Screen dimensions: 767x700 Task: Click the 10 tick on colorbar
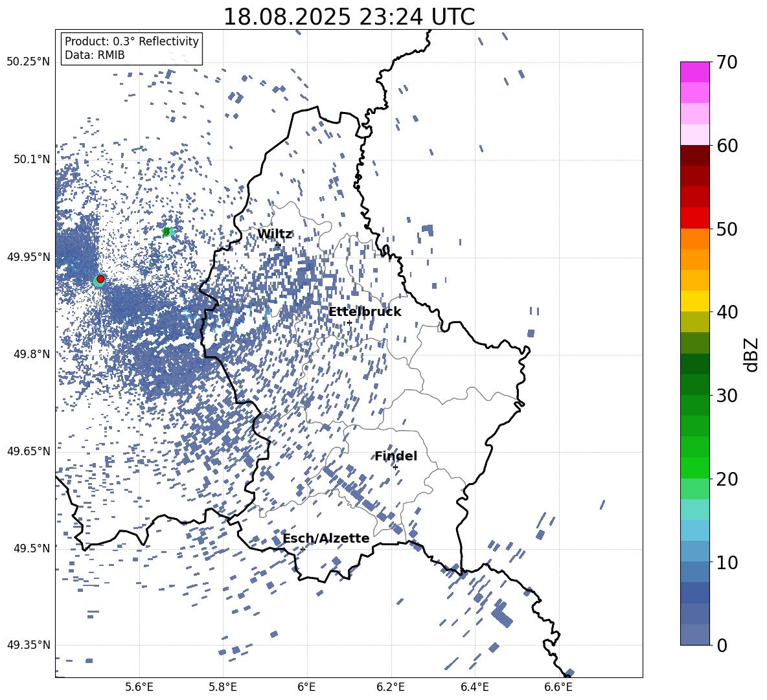pos(726,562)
